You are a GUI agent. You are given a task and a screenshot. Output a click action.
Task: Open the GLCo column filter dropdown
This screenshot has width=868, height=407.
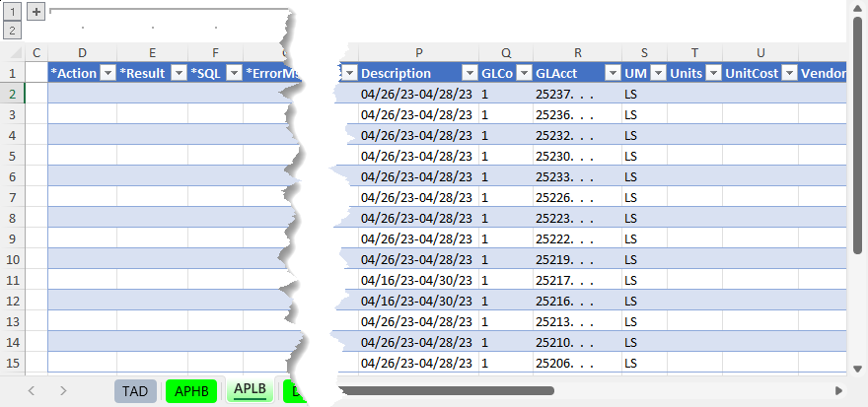pyautogui.click(x=524, y=73)
